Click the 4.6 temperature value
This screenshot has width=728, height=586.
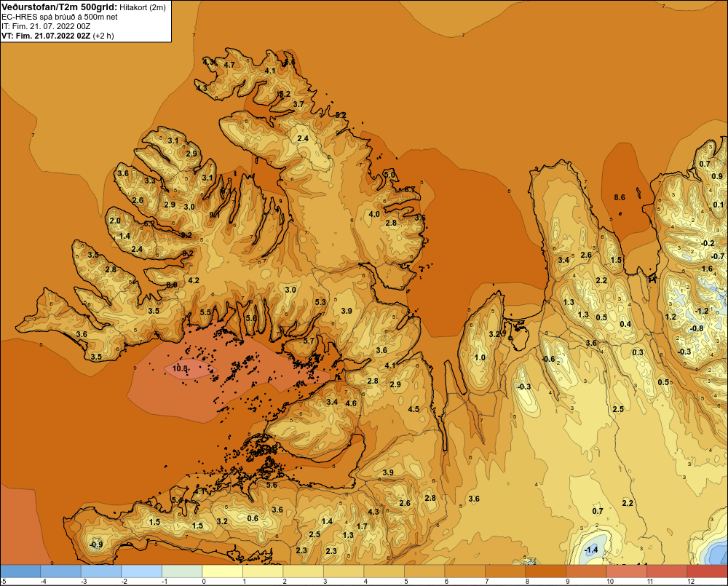pos(351,403)
